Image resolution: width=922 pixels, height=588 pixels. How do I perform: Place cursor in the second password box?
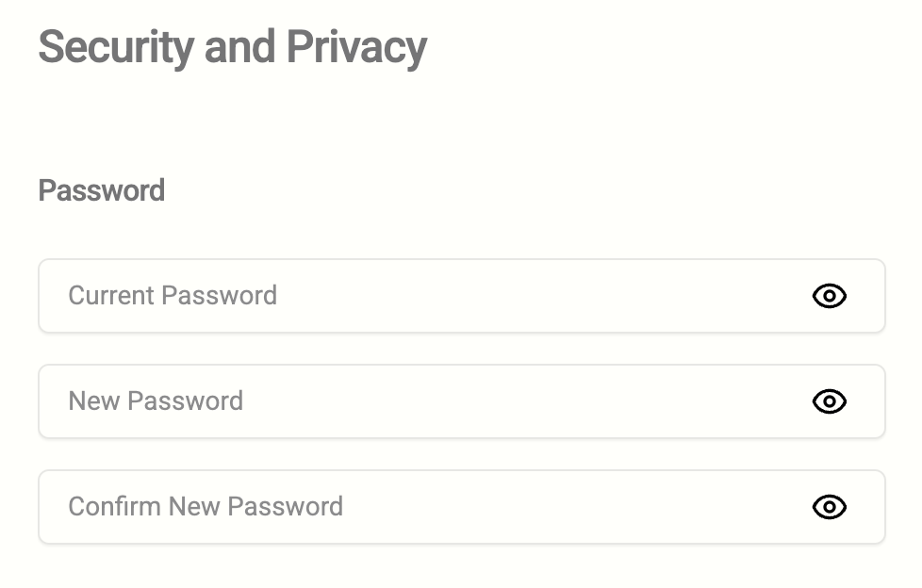424,401
